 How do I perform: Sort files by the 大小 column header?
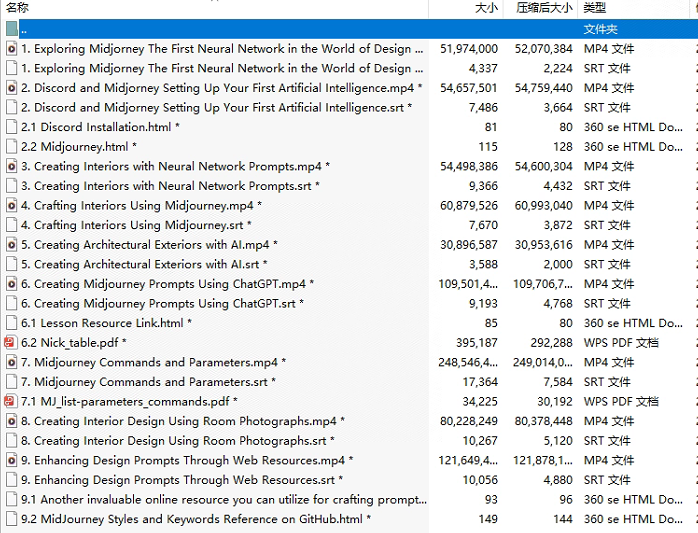pyautogui.click(x=486, y=8)
